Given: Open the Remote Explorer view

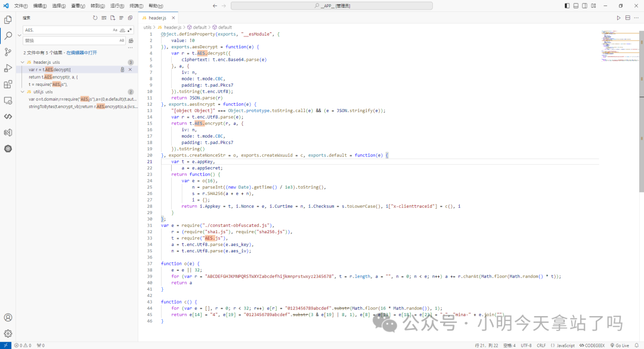Looking at the screenshot, I should pos(8,100).
